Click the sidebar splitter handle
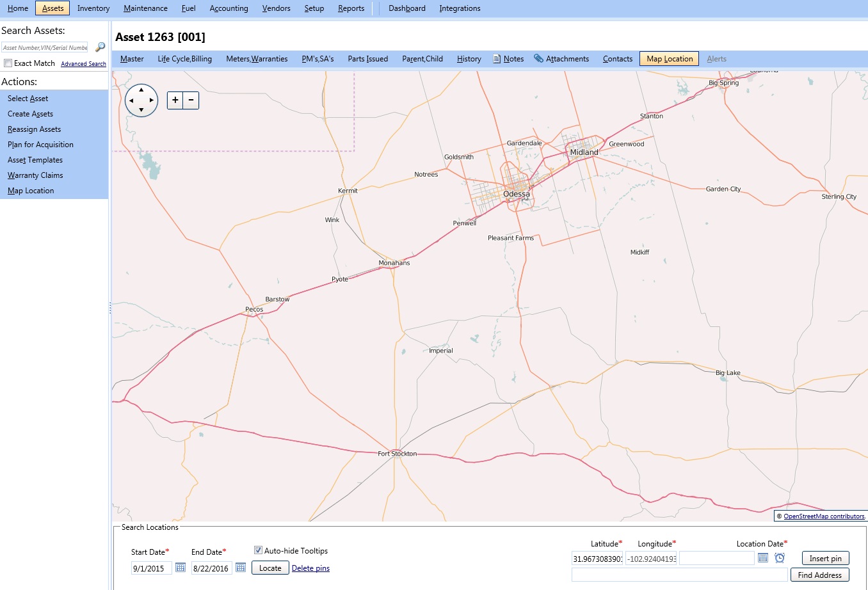Screen dimensions: 868x590 coord(110,308)
